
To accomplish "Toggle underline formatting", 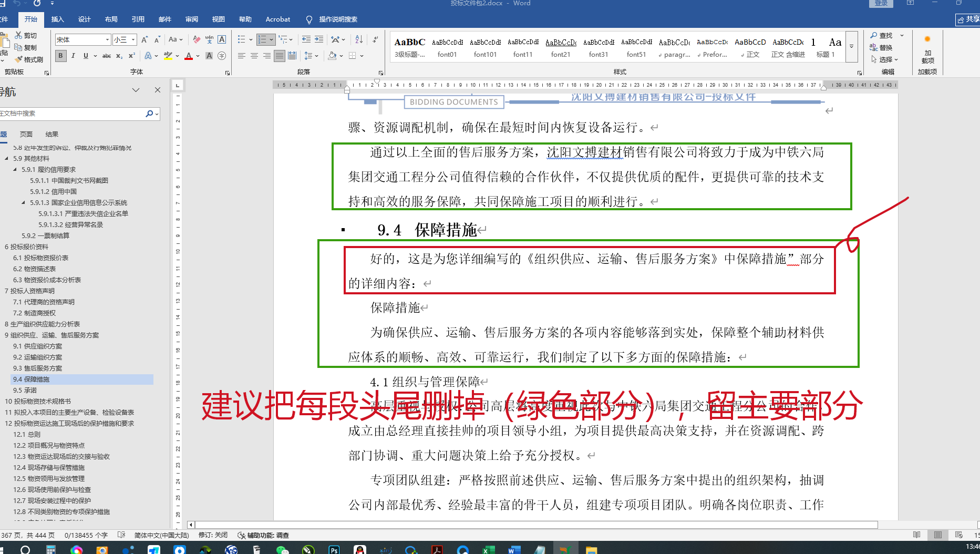I will pos(86,56).
